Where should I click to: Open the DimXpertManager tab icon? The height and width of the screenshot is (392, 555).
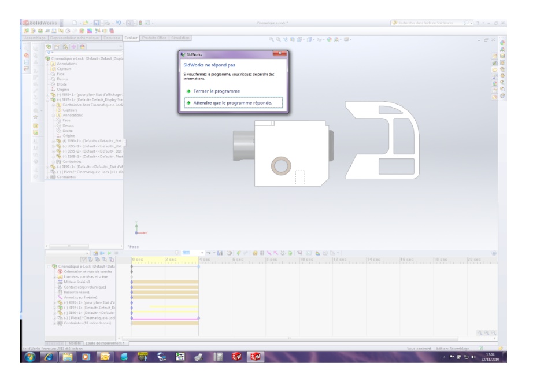tap(73, 47)
